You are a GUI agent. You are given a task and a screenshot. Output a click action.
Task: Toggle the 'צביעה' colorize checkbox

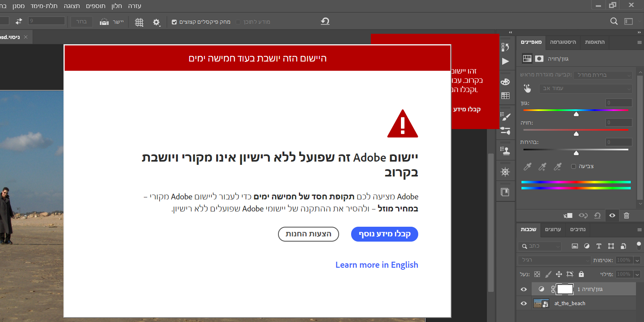pos(573,166)
